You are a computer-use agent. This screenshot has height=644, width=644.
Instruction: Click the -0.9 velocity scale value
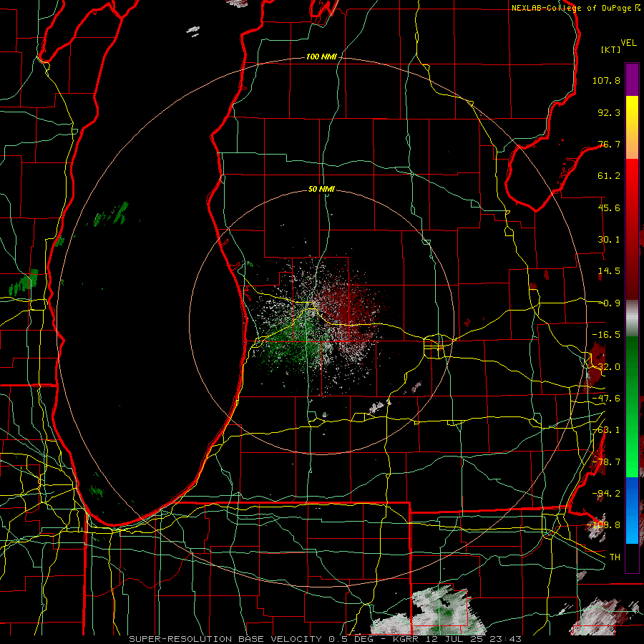tap(609, 303)
